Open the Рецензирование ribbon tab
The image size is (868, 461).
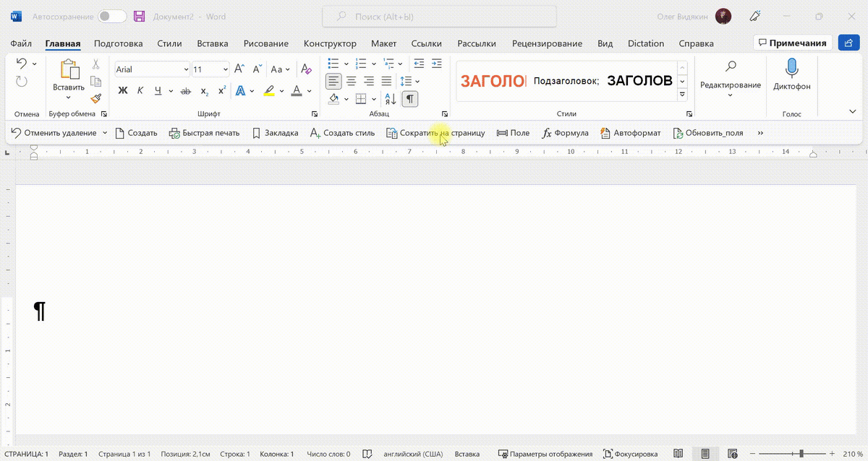pos(547,43)
